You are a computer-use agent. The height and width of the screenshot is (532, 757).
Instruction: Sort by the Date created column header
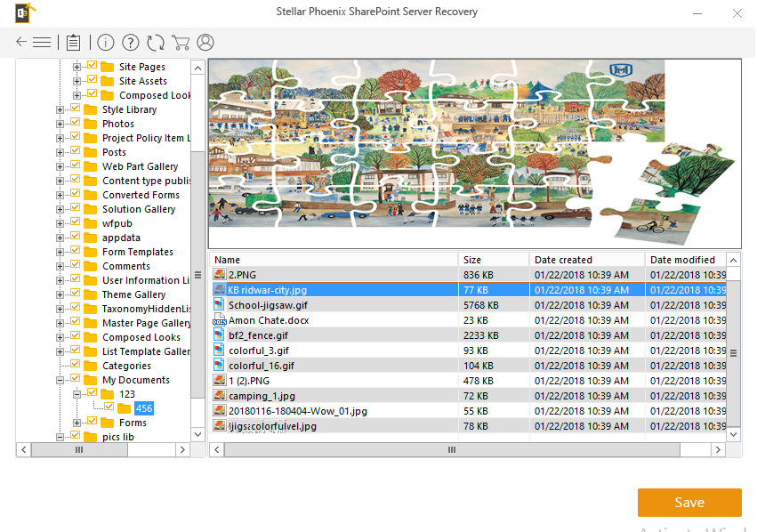click(x=588, y=260)
